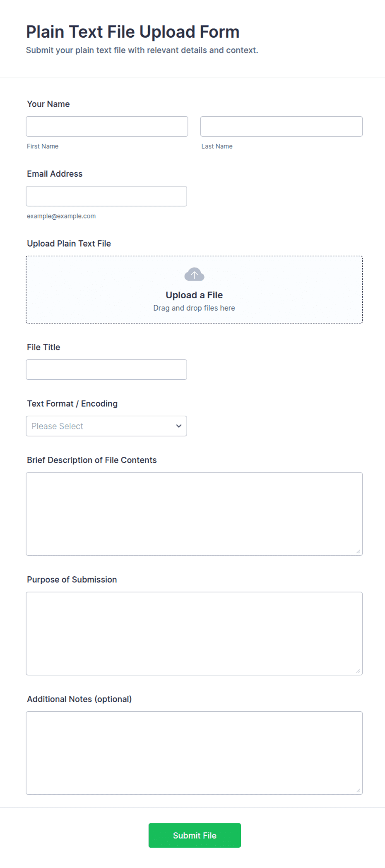The image size is (385, 868).
Task: Click the Email Address label
Action: coord(55,174)
